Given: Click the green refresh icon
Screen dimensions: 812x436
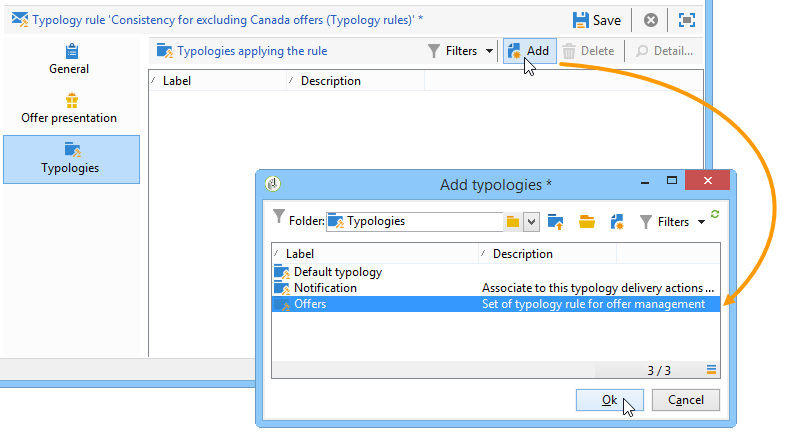Looking at the screenshot, I should pyautogui.click(x=715, y=214).
